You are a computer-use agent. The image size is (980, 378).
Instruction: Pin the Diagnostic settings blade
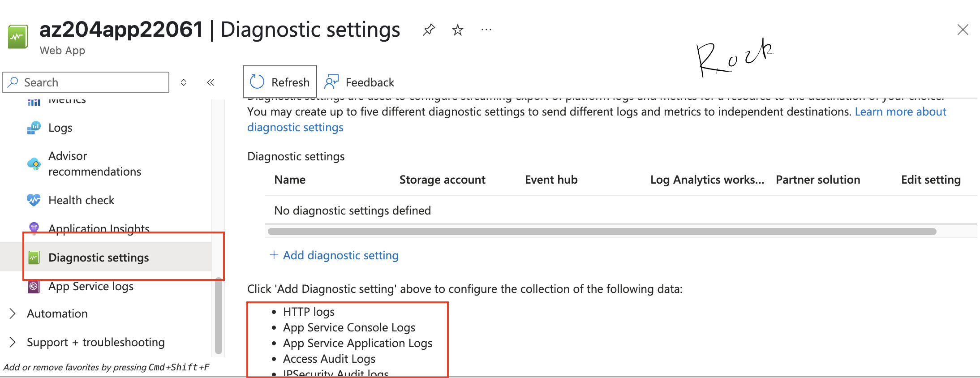point(429,30)
